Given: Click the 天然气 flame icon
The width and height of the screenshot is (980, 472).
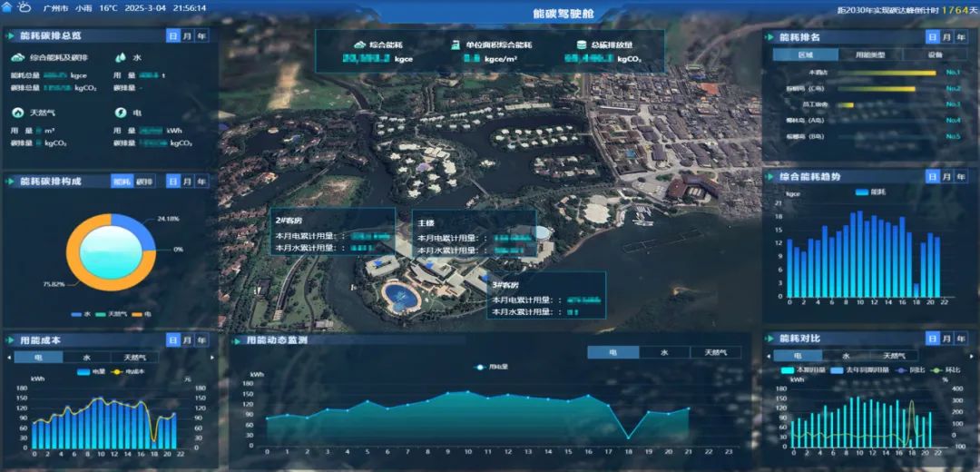Looking at the screenshot, I should pos(18,113).
